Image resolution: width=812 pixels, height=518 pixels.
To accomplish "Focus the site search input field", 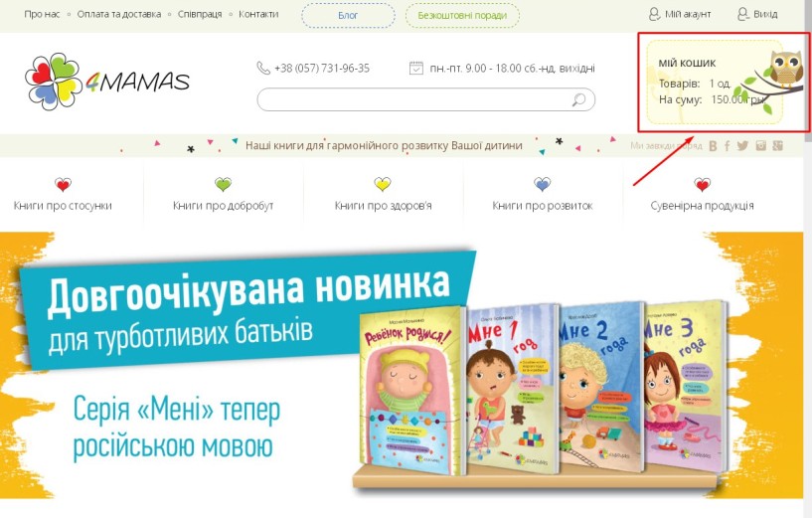I will (x=425, y=99).
